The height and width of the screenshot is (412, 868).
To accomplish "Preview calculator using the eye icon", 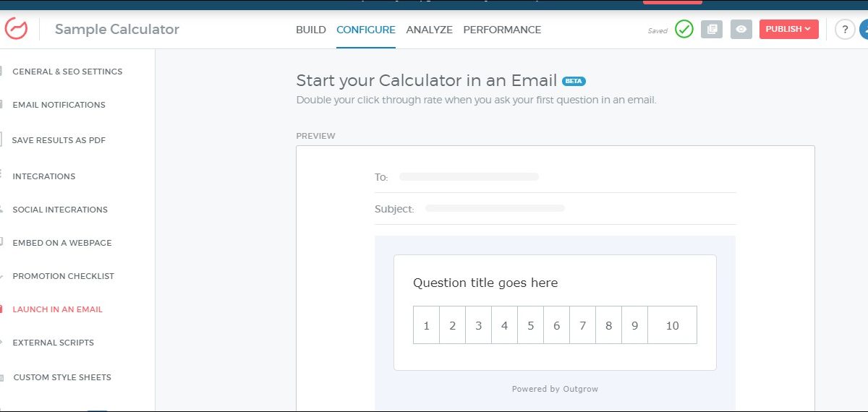I will point(741,29).
